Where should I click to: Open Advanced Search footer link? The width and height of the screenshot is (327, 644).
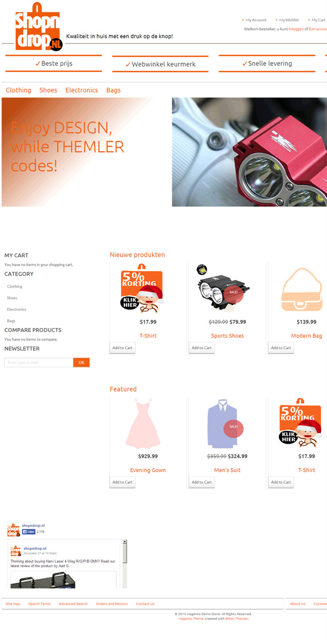click(73, 604)
